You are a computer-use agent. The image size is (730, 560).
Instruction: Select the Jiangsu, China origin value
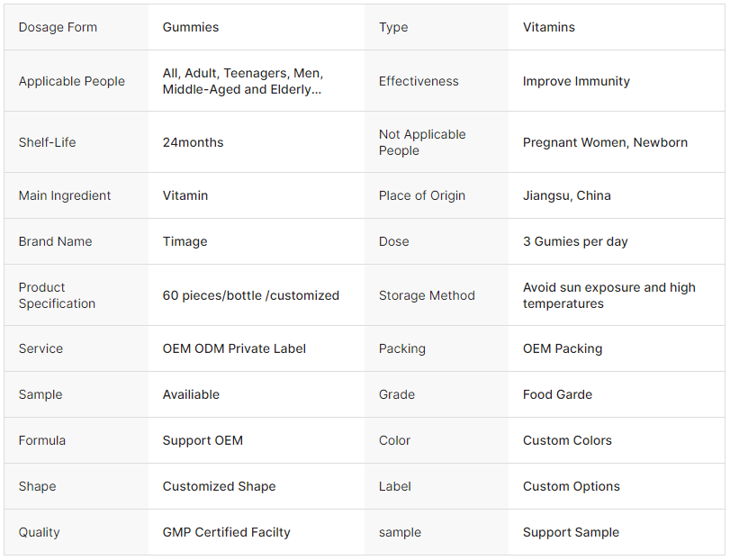click(566, 195)
